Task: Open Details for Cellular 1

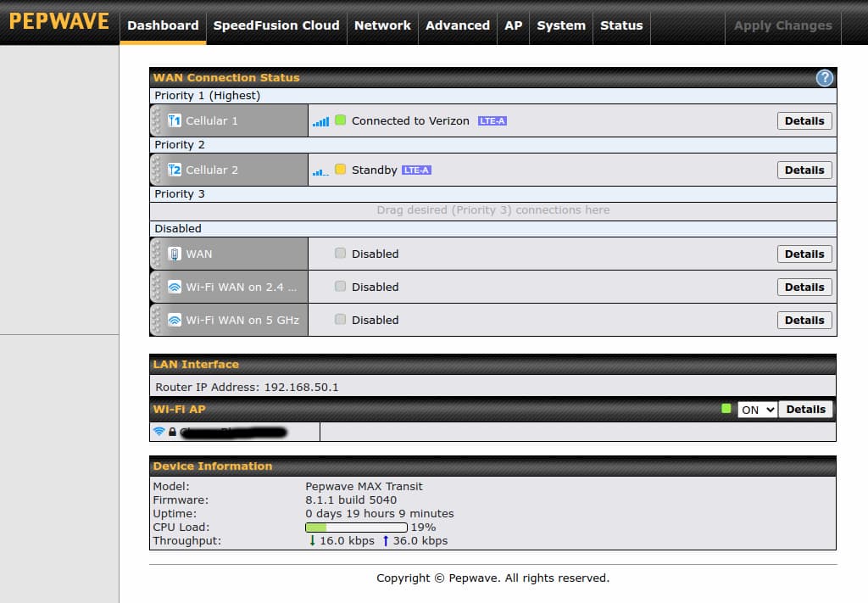Action: (804, 121)
